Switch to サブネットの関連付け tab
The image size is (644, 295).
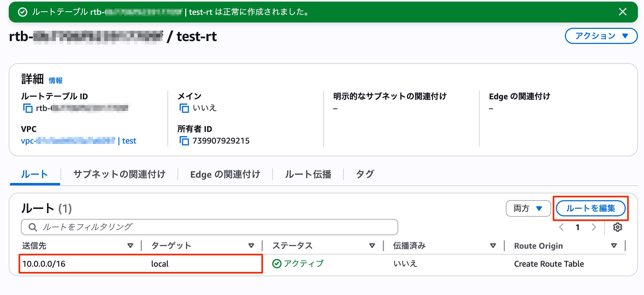[x=119, y=174]
